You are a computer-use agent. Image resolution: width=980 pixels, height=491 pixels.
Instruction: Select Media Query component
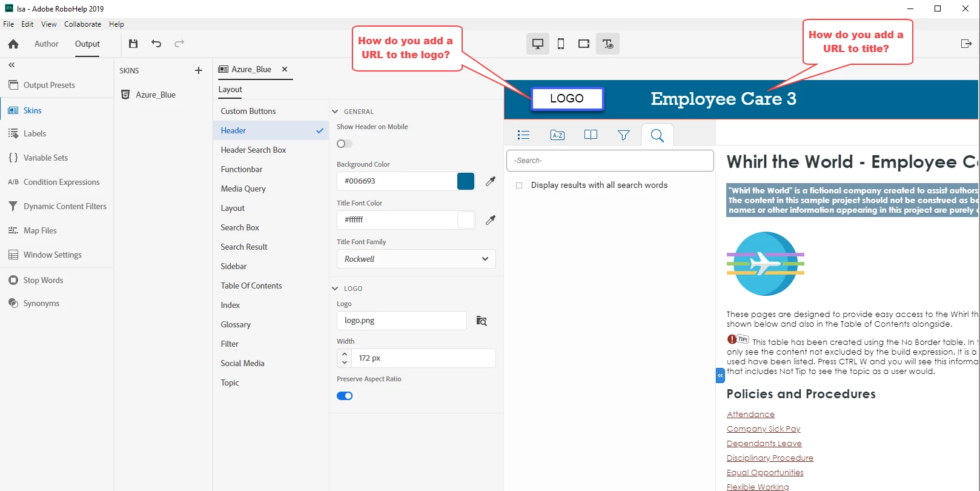point(243,189)
